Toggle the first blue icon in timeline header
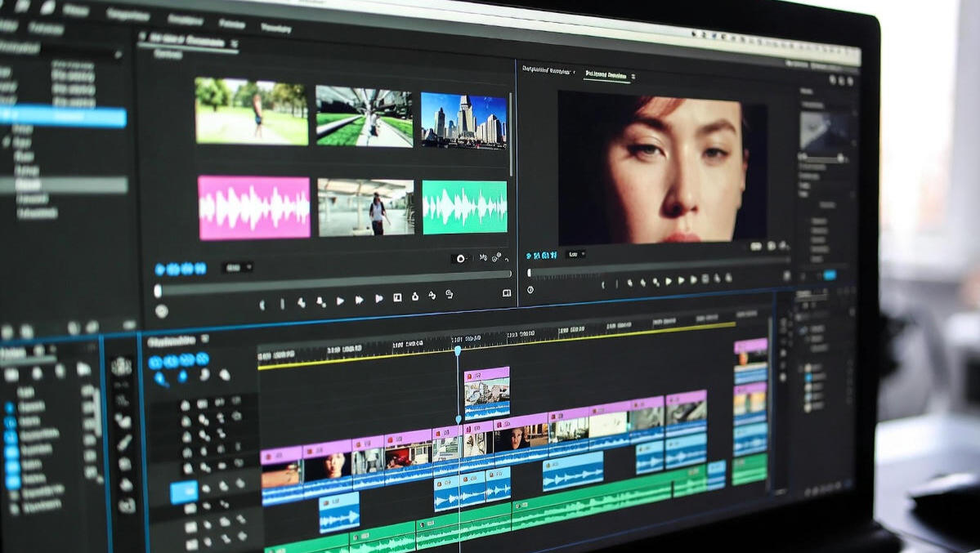 (155, 362)
